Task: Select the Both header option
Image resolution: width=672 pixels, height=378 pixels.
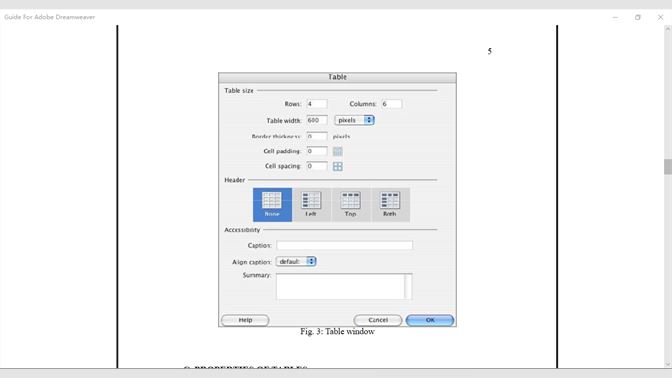Action: pos(390,205)
